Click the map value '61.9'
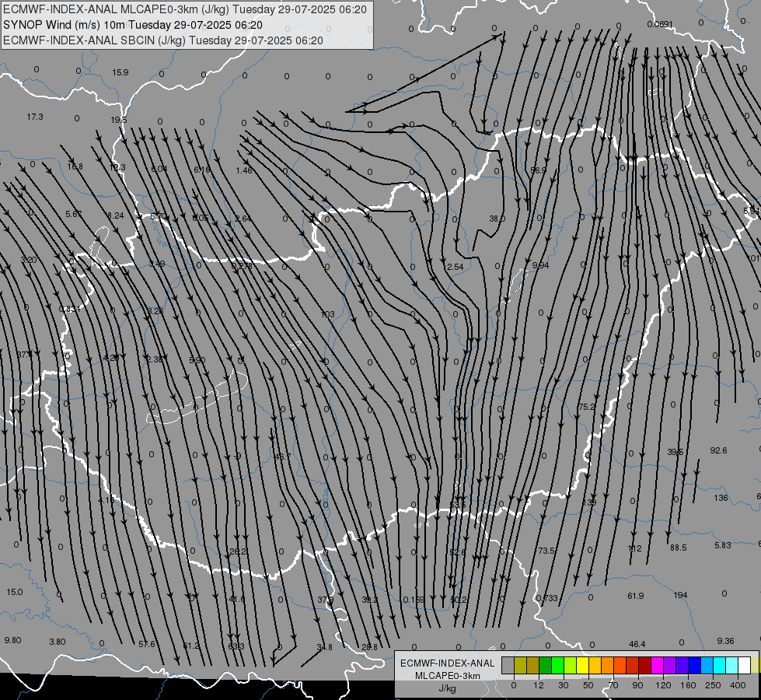761x700 pixels. (x=636, y=596)
